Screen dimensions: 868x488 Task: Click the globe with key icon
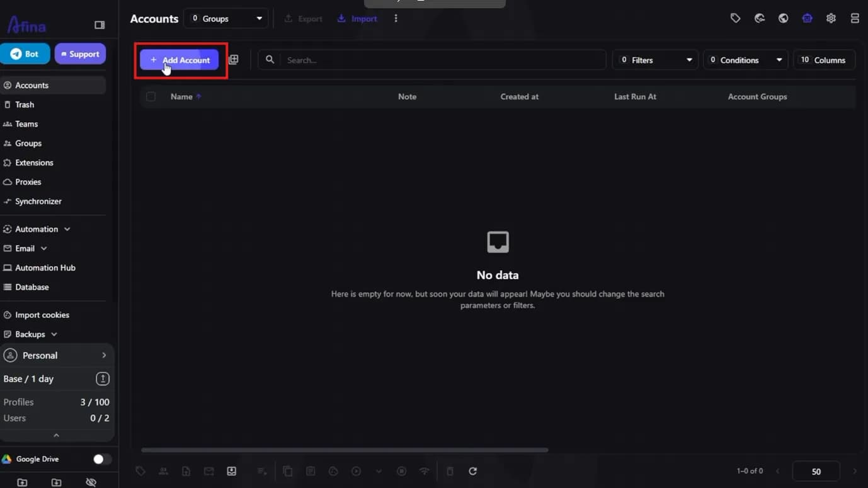[x=760, y=18]
